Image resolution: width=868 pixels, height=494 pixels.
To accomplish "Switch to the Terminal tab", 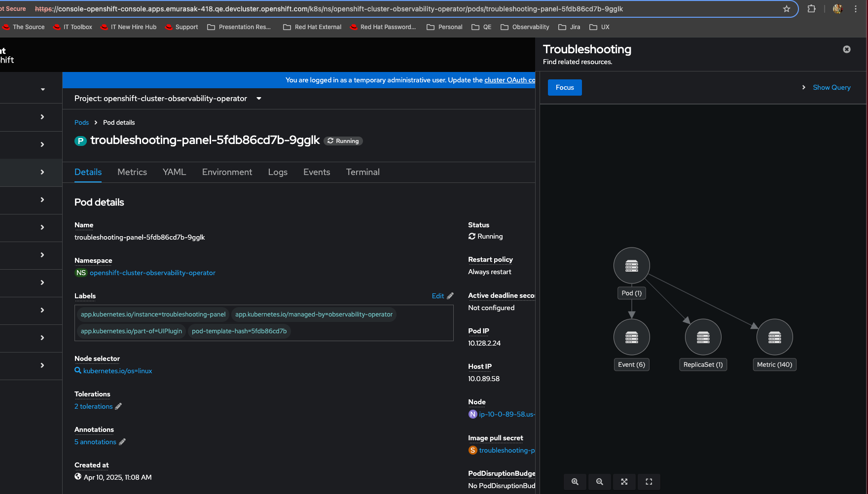I will 362,172.
